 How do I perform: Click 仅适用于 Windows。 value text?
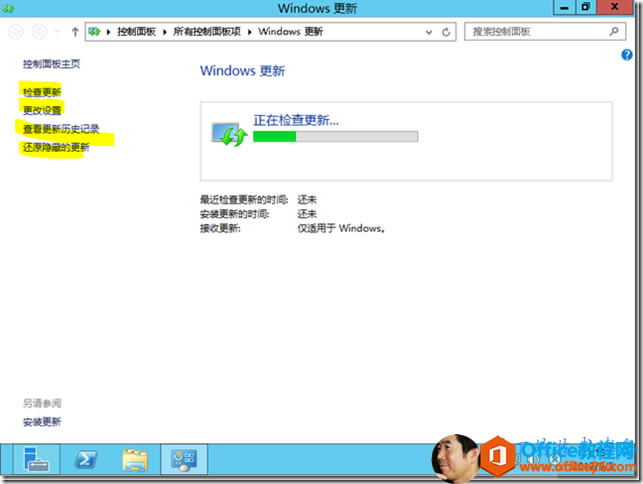pos(341,228)
